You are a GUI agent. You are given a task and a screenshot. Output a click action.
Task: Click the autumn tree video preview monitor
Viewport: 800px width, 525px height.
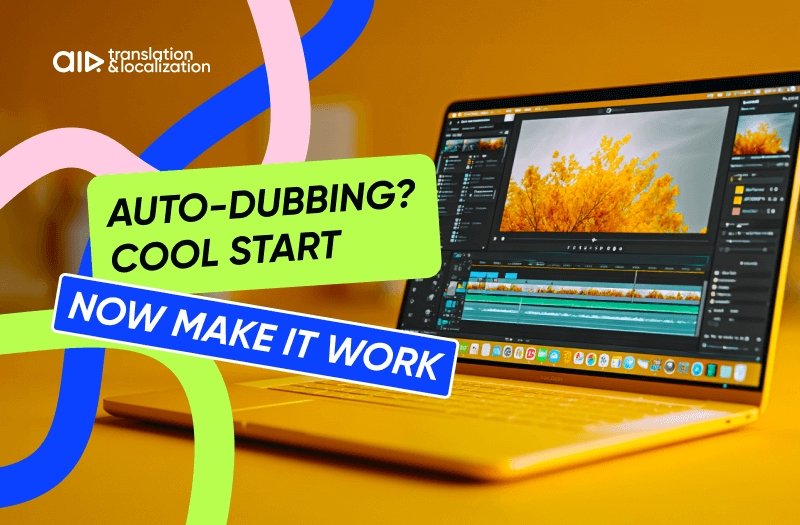614,170
